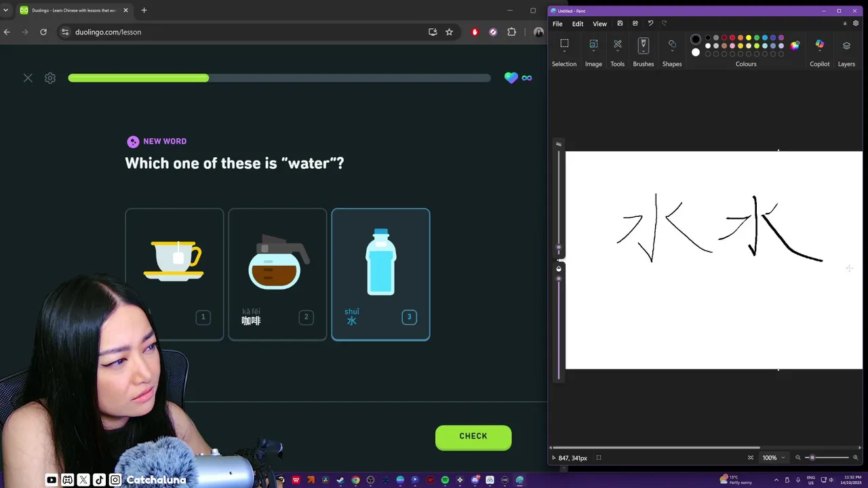The width and height of the screenshot is (868, 488).
Task: Select the Selection tool in Paint
Action: [x=564, y=44]
